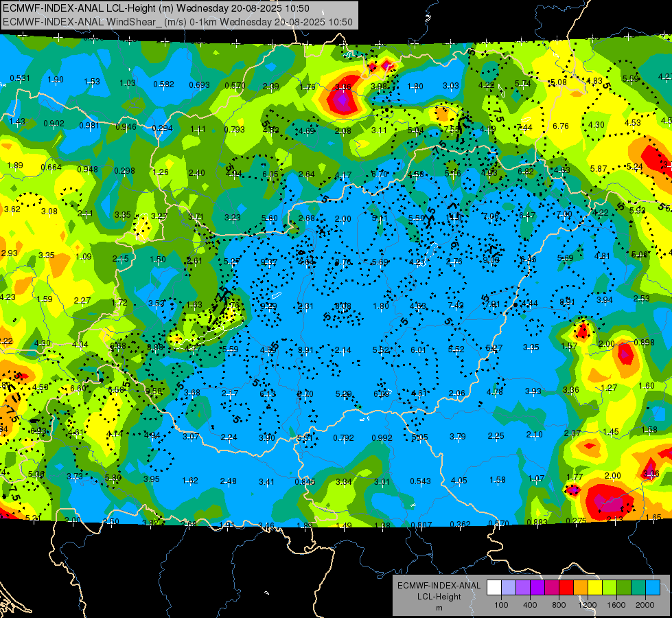Click the wind shear value '0.981'
672x618 pixels.
(89, 126)
